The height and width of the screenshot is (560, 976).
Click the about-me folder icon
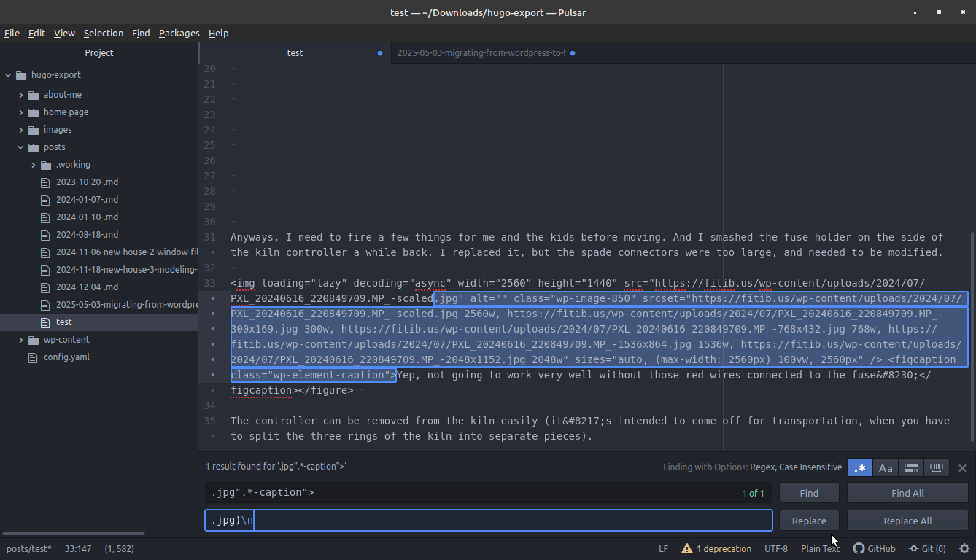click(34, 95)
